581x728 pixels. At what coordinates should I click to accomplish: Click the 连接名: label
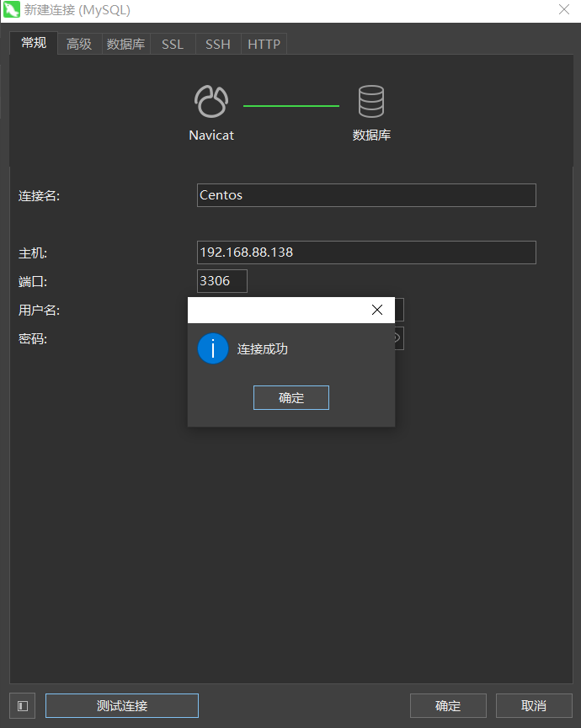[39, 196]
